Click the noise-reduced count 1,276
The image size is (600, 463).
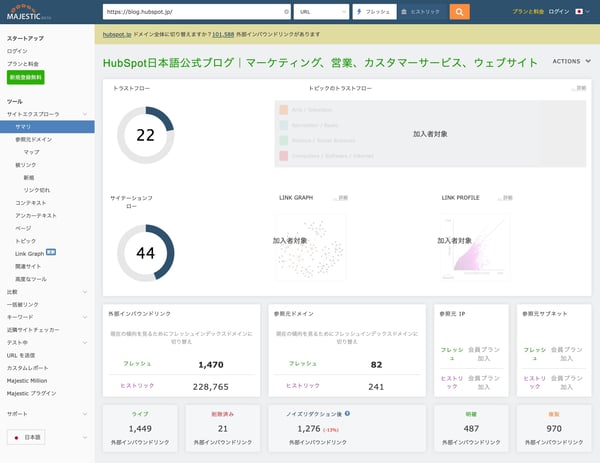click(309, 429)
